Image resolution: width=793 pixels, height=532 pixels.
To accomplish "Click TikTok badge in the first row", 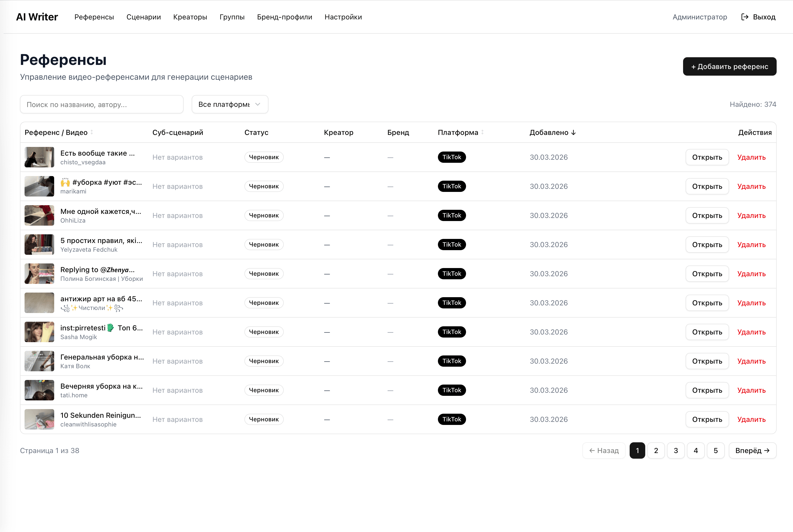I will pyautogui.click(x=451, y=157).
